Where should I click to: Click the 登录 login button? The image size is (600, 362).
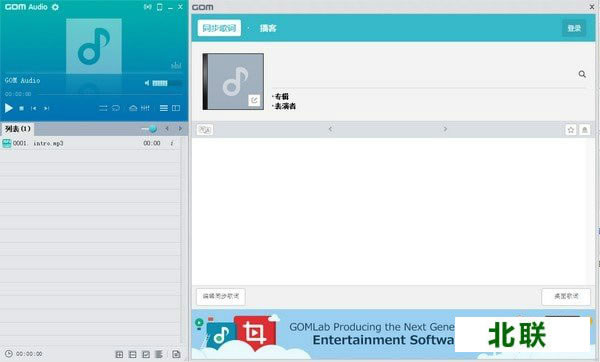tap(574, 28)
